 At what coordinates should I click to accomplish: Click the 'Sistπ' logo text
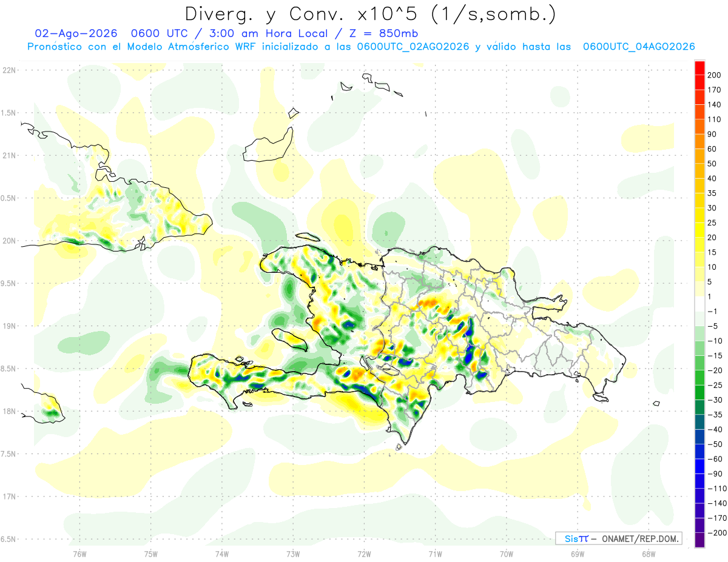(577, 538)
